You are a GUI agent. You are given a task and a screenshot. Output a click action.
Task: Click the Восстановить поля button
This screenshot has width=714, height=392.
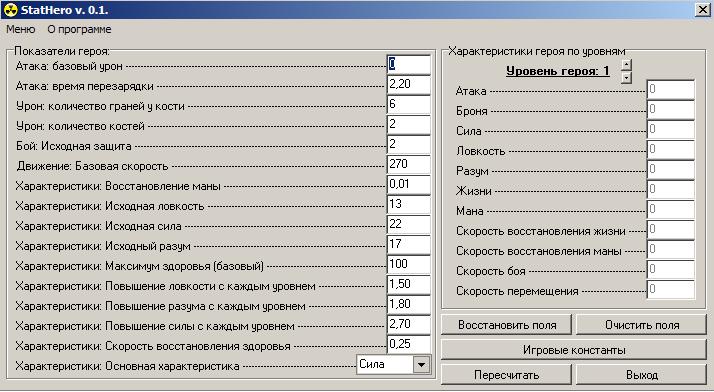click(507, 325)
